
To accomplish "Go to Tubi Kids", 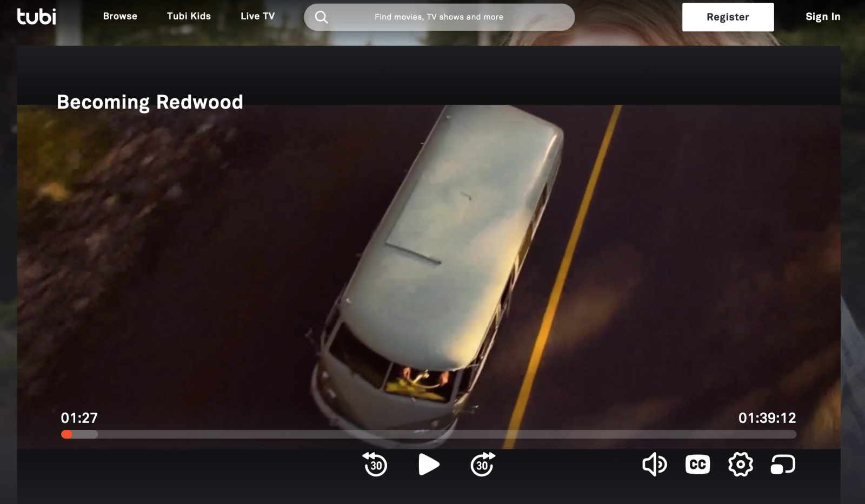I will point(189,16).
